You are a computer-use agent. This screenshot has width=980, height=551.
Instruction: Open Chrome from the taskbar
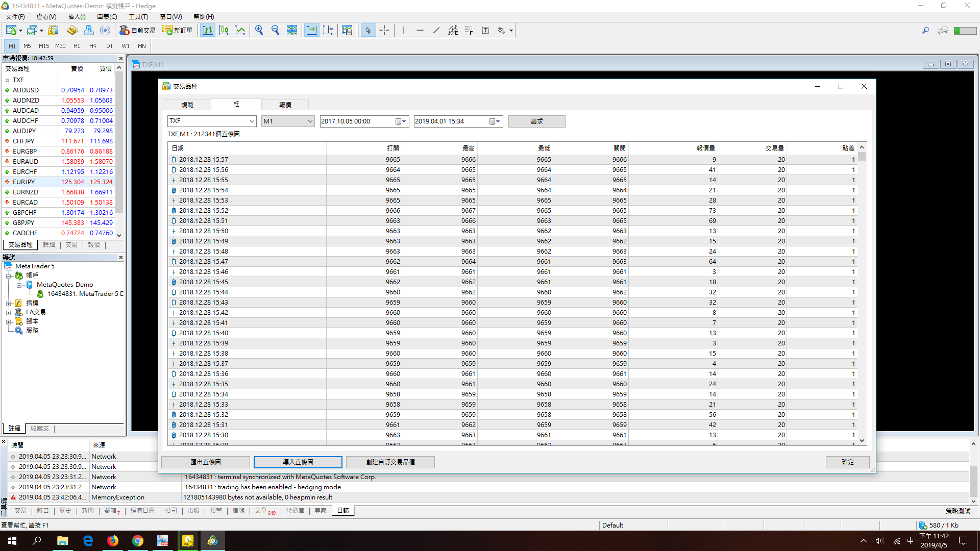[137, 541]
